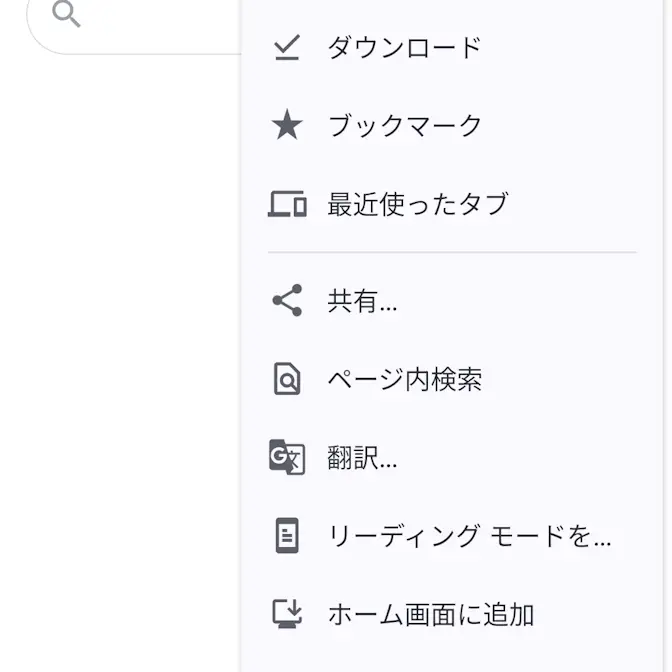
Task: Open the ブックマーク menu entry
Action: (x=452, y=125)
